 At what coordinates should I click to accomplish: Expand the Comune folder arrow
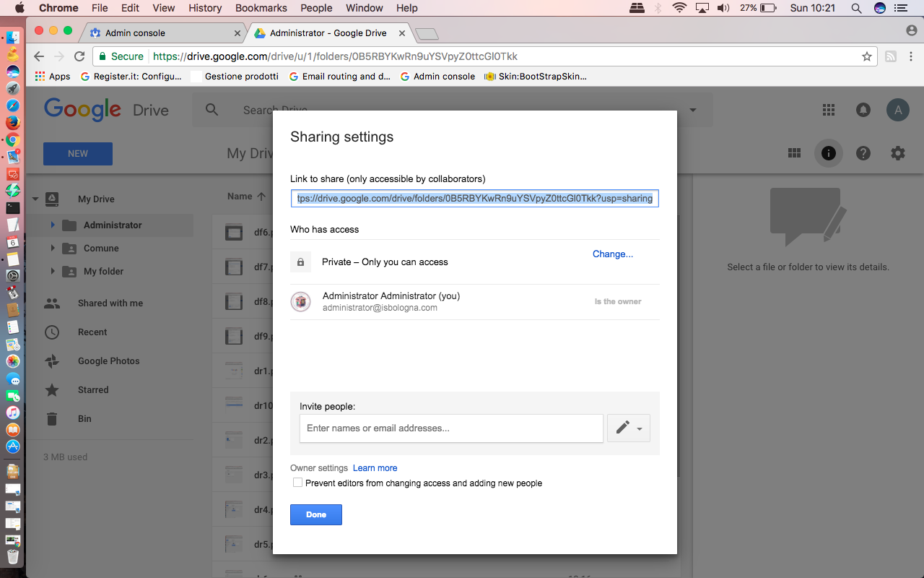(x=53, y=248)
